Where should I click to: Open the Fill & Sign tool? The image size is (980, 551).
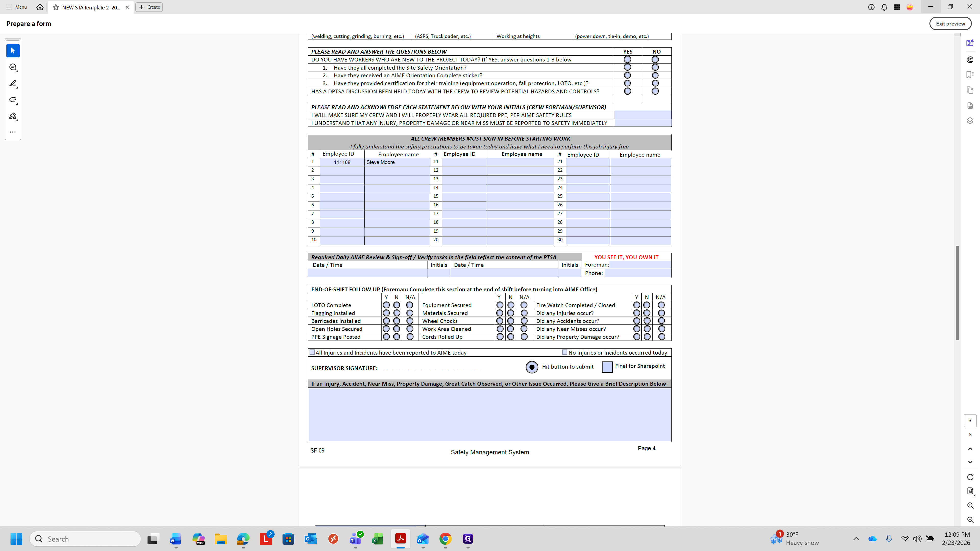tap(13, 116)
